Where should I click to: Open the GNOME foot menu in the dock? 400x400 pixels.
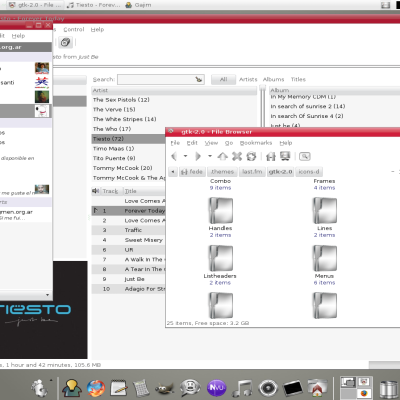click(x=40, y=388)
